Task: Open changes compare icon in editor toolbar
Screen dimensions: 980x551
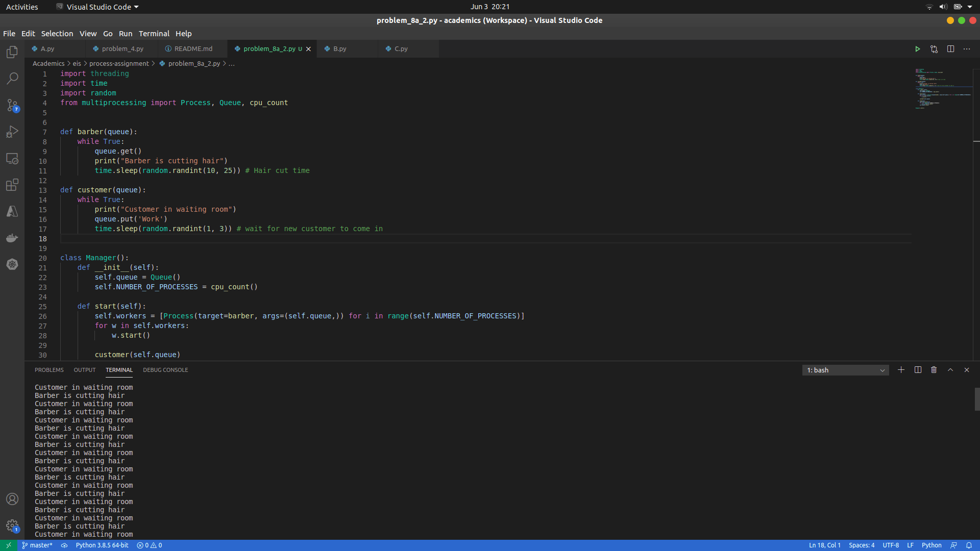Action: pyautogui.click(x=934, y=49)
